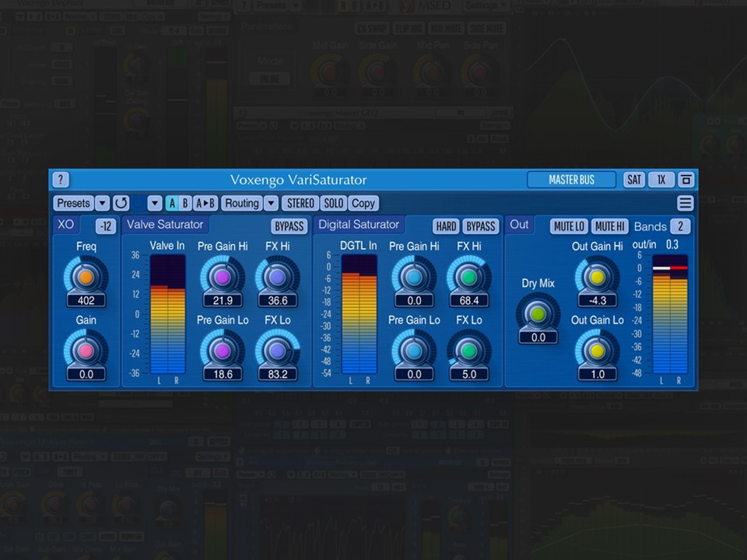Open the hamburger menu icon
The height and width of the screenshot is (560, 747).
click(x=685, y=203)
